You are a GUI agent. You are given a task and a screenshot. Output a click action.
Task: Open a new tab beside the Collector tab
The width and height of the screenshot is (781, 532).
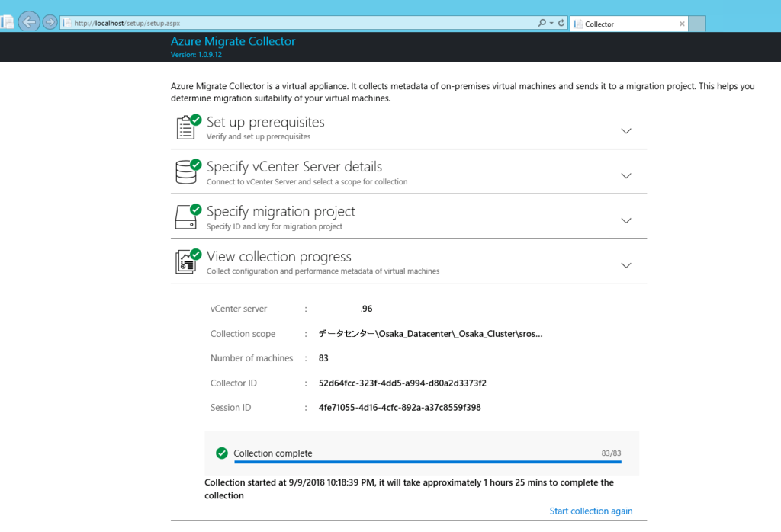click(x=697, y=24)
